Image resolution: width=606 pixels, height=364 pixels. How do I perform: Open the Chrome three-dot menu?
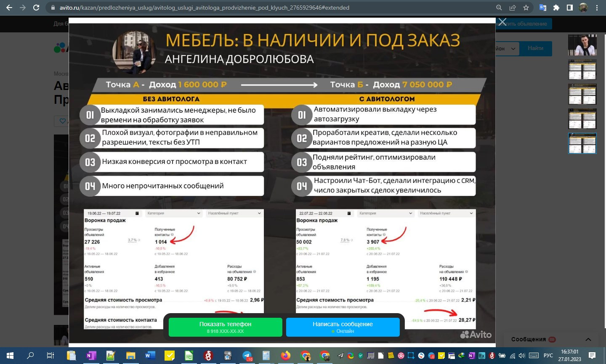(597, 8)
